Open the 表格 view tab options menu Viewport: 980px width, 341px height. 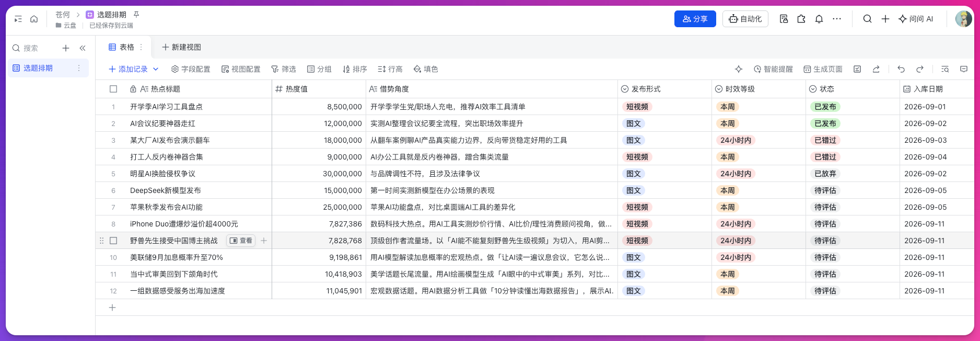point(141,47)
